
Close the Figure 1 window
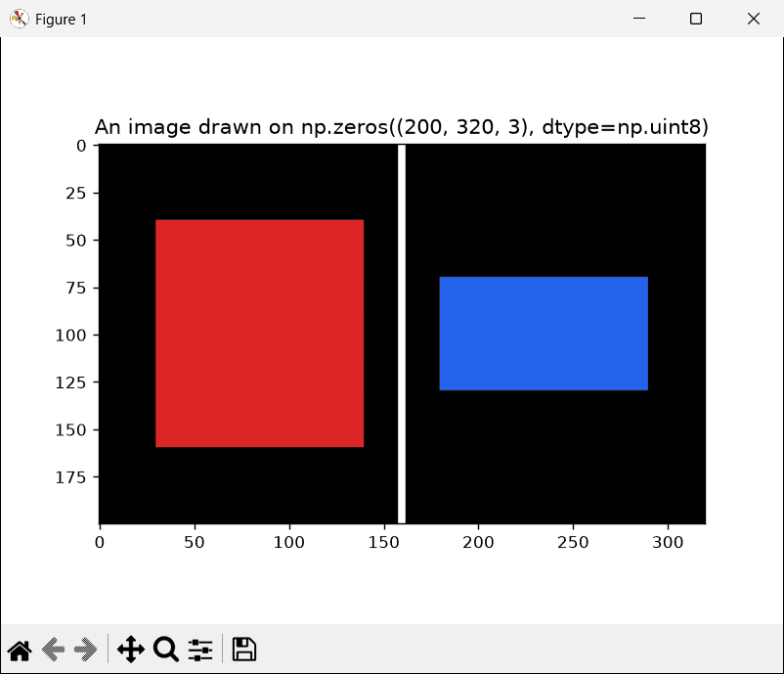754,19
